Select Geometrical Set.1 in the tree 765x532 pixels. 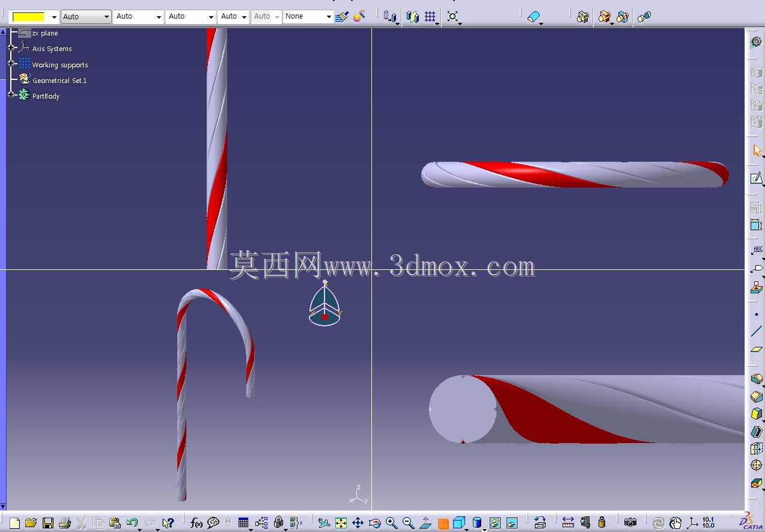(x=59, y=81)
